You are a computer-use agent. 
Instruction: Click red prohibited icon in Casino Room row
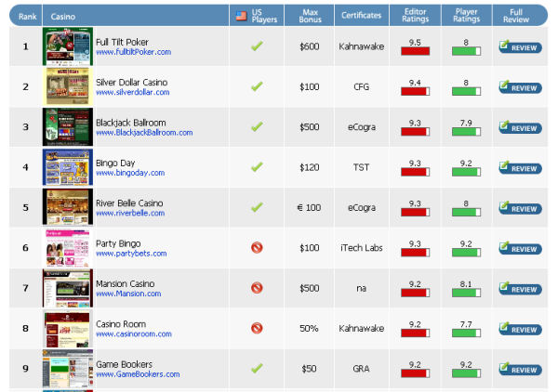click(x=257, y=328)
